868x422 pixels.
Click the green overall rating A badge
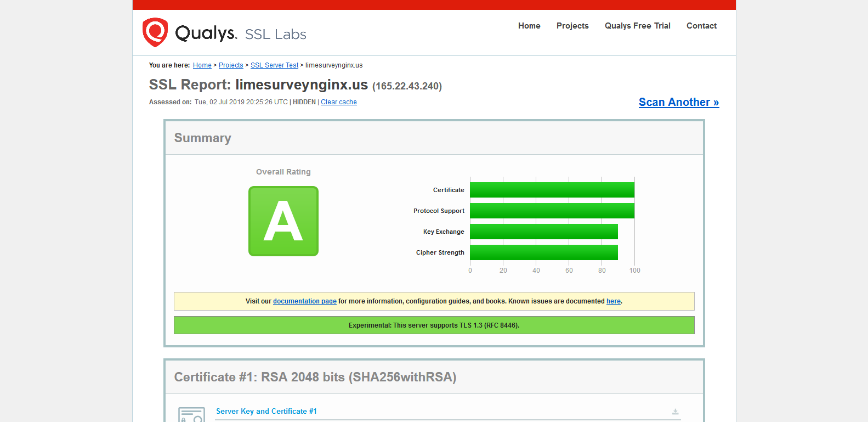[x=283, y=221]
